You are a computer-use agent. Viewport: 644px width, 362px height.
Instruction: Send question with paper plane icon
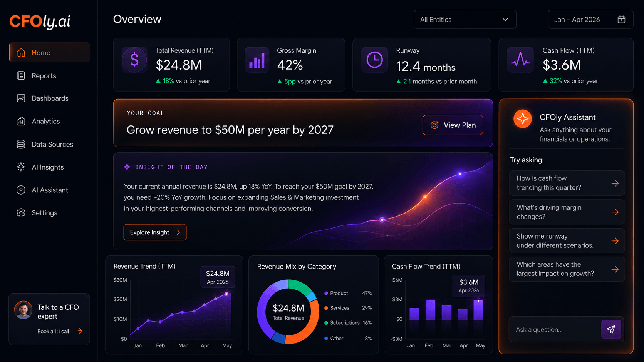[611, 329]
